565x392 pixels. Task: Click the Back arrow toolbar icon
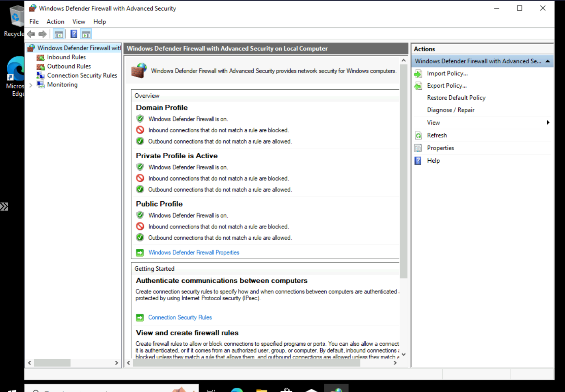pyautogui.click(x=31, y=34)
